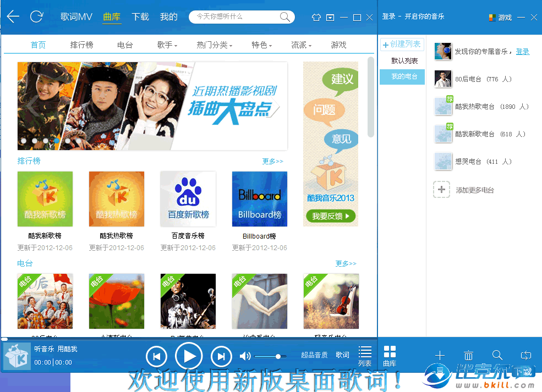The height and width of the screenshot is (392, 542).
Task: Select the fourth banner carousel dot
Action: 57,141
